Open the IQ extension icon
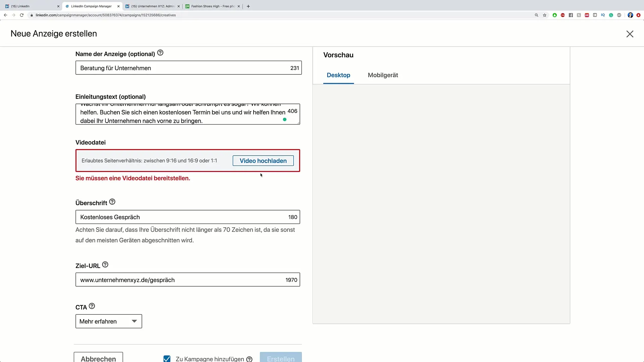Viewport: 644px width, 362px height. click(x=603, y=15)
